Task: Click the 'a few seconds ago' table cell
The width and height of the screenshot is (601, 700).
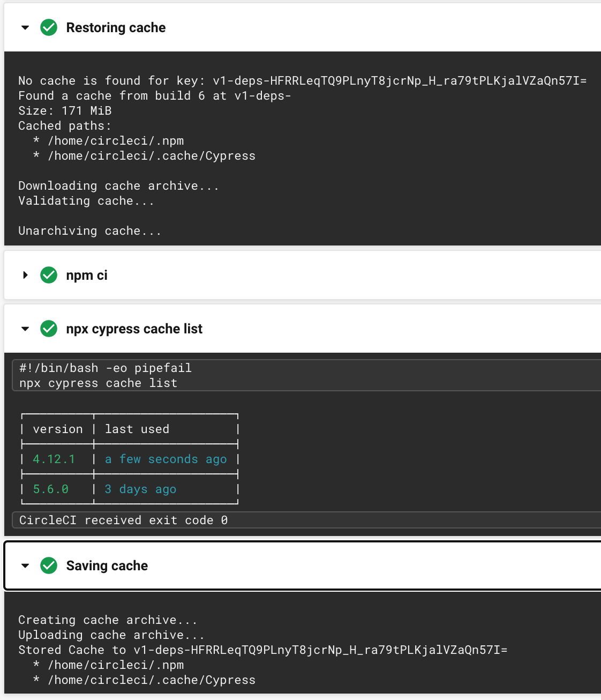Action: pyautogui.click(x=166, y=459)
